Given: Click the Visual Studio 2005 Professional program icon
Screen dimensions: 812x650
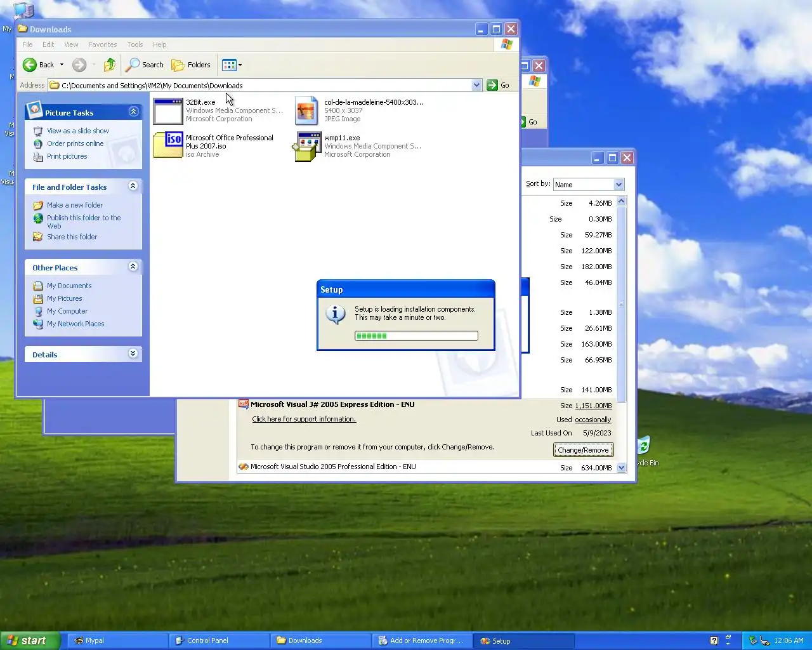Looking at the screenshot, I should [243, 467].
